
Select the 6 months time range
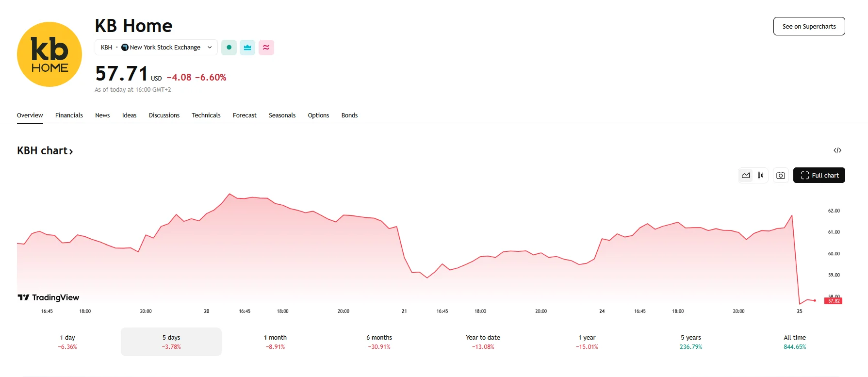379,342
